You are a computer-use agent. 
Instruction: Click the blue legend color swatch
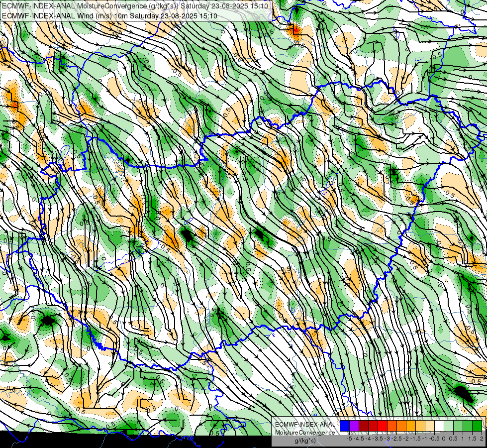click(x=345, y=426)
